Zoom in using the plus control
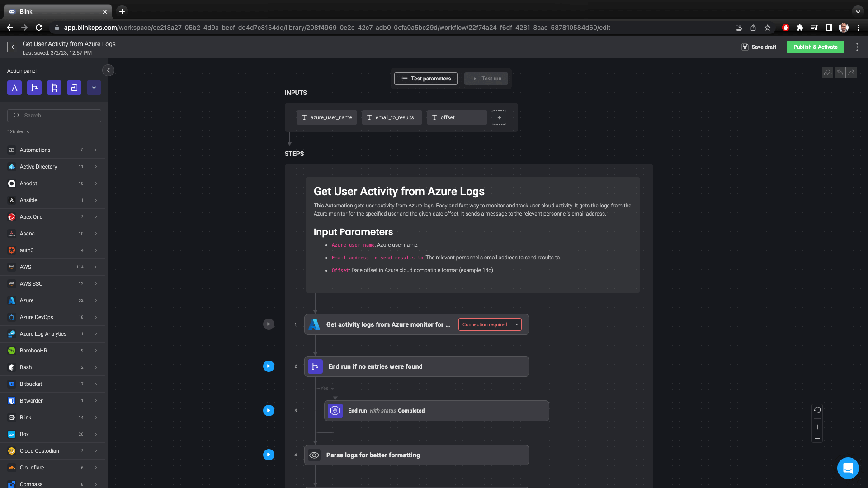The image size is (868, 488). 817,427
